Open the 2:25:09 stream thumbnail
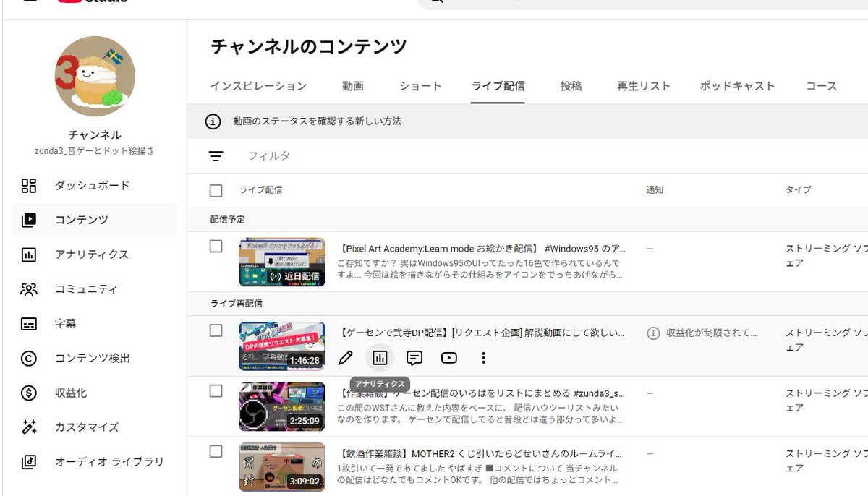This screenshot has height=496, width=868. (x=282, y=406)
